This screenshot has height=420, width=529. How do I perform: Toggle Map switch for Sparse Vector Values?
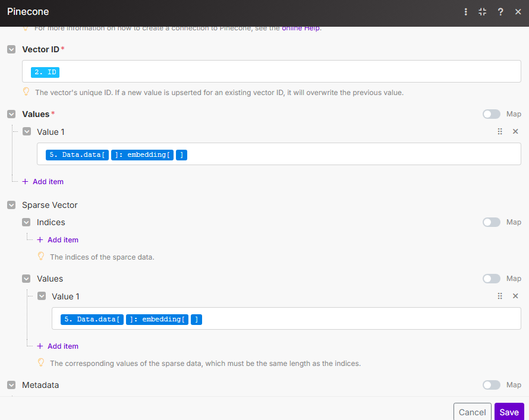(x=491, y=279)
